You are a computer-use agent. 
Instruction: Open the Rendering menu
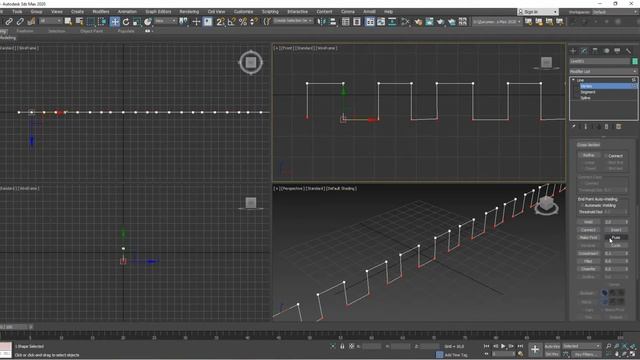(x=189, y=12)
